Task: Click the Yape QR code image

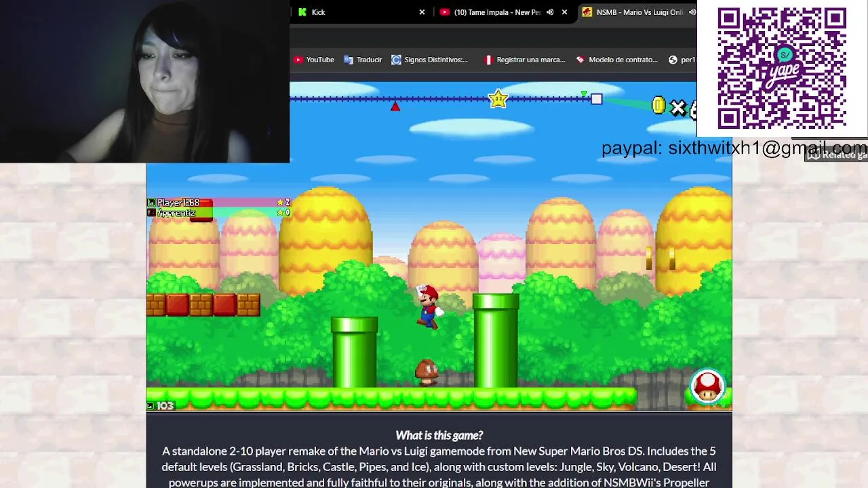Action: point(782,68)
